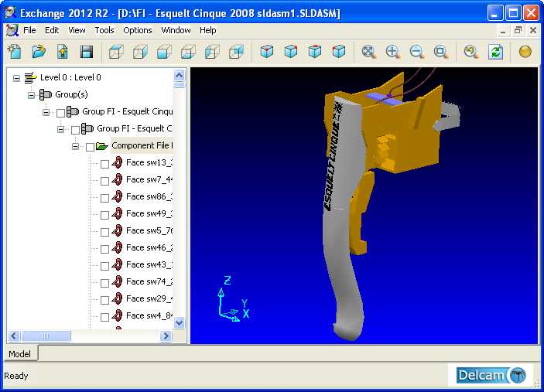
Task: Click the zoom box magnifier icon
Action: click(x=440, y=52)
